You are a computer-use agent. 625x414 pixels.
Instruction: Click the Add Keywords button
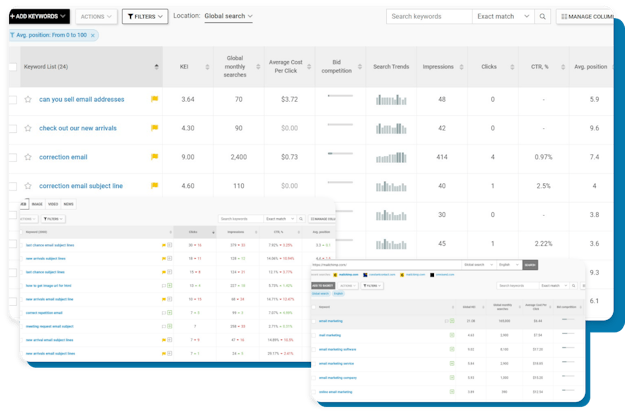point(35,17)
